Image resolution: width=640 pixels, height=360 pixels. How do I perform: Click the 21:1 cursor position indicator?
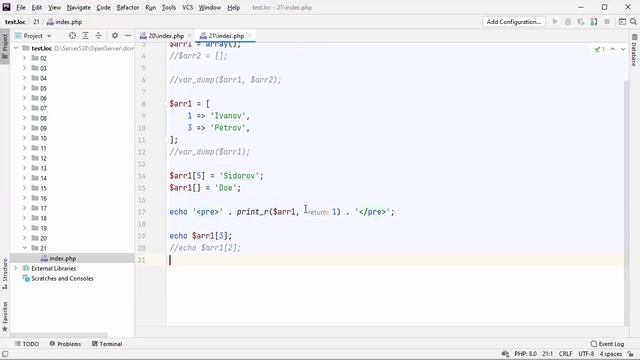tap(547, 354)
